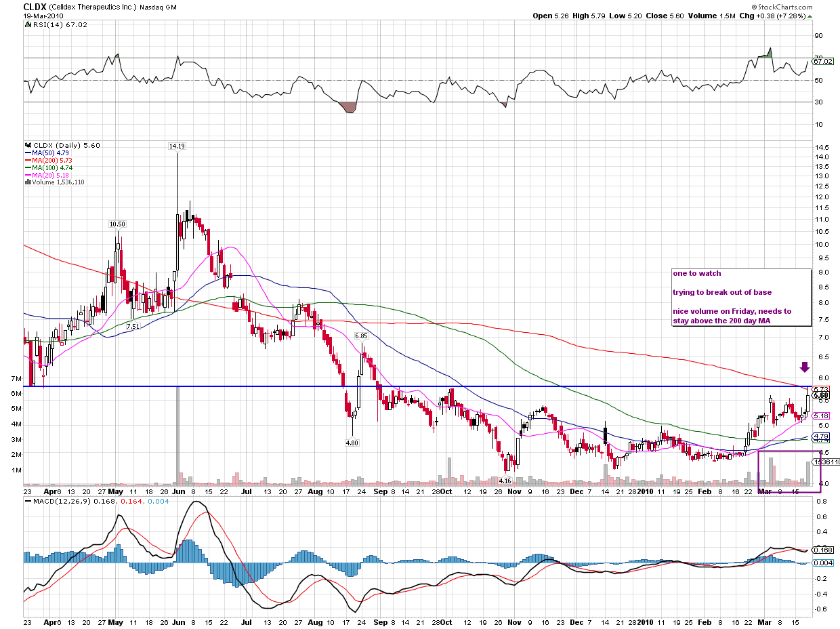Click the Volume bars icon in legend
Screen dimensions: 840x629
coord(27,182)
